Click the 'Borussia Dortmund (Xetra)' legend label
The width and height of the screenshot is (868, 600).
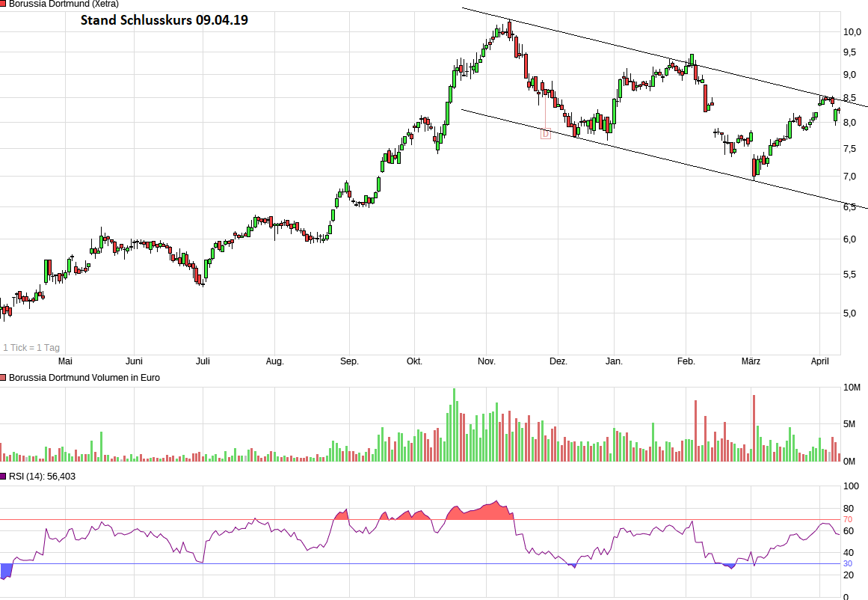pyautogui.click(x=64, y=4)
